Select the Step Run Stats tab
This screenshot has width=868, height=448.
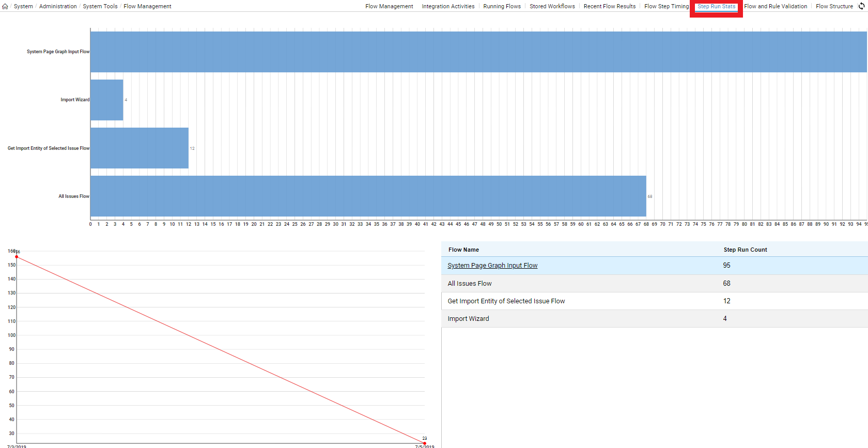pyautogui.click(x=716, y=6)
